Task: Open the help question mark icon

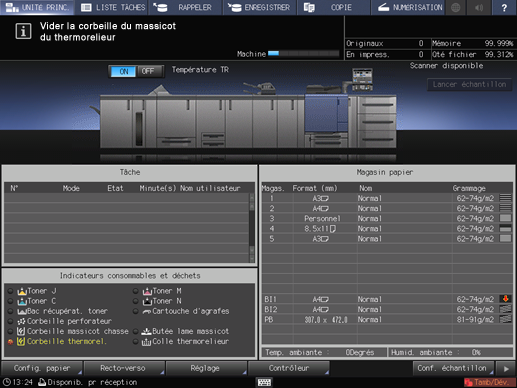Action: (x=504, y=7)
